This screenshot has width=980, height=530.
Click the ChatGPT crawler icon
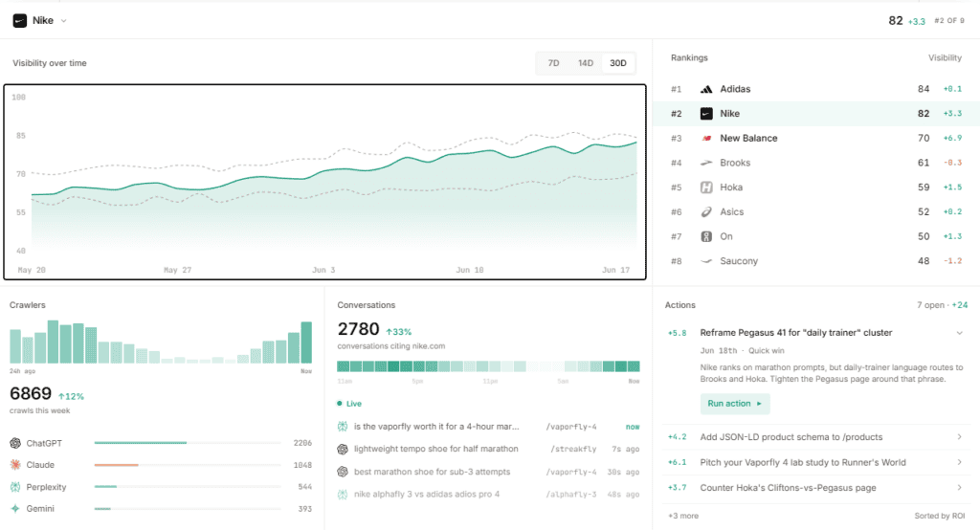[15, 443]
